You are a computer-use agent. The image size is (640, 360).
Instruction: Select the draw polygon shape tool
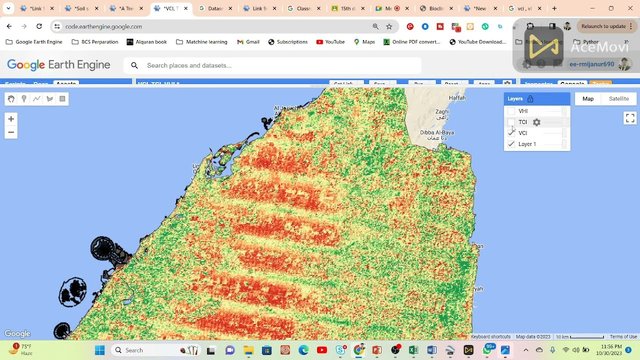[x=50, y=99]
